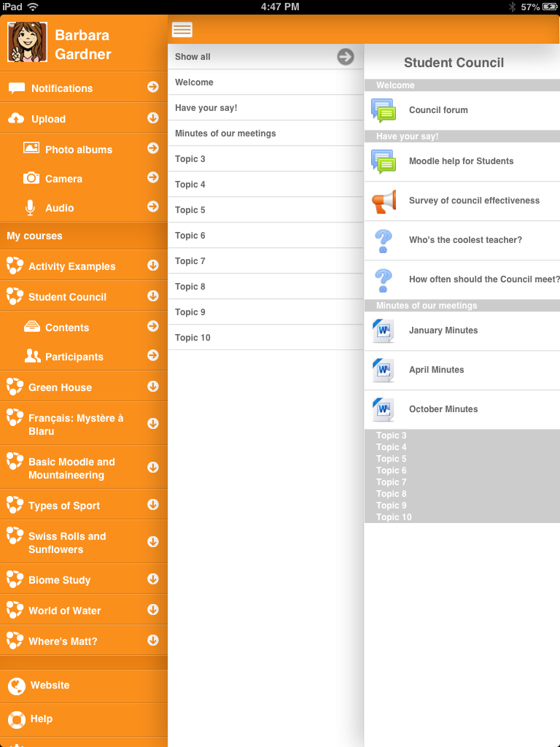Viewport: 560px width, 747px height.
Task: Click the Audio microphone icon
Action: tap(30, 208)
